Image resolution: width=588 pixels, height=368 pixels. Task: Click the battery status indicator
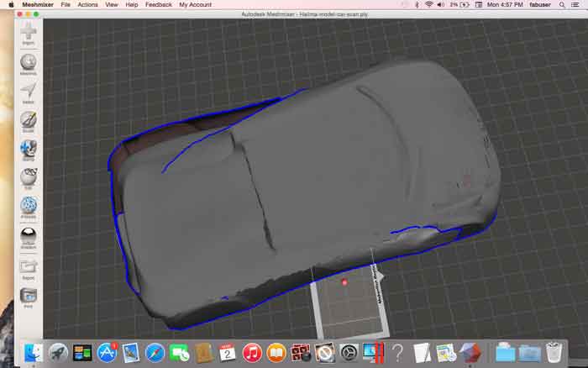point(460,4)
